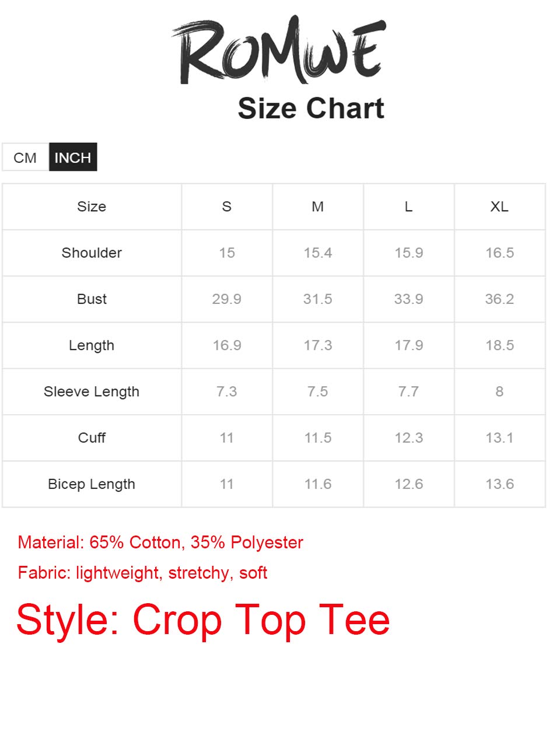Image resolution: width=560 pixels, height=735 pixels.
Task: Click the Length row label
Action: (x=92, y=345)
